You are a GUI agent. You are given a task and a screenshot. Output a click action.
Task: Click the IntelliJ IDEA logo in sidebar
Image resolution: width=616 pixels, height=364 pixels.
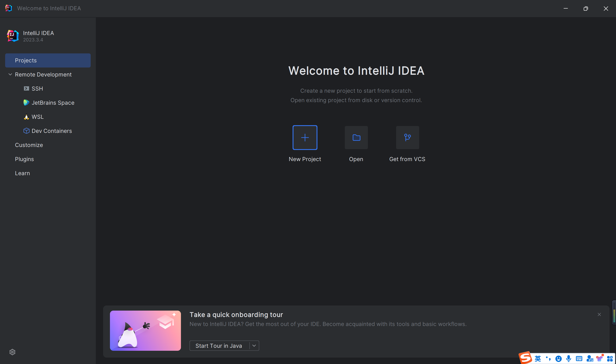pos(13,36)
